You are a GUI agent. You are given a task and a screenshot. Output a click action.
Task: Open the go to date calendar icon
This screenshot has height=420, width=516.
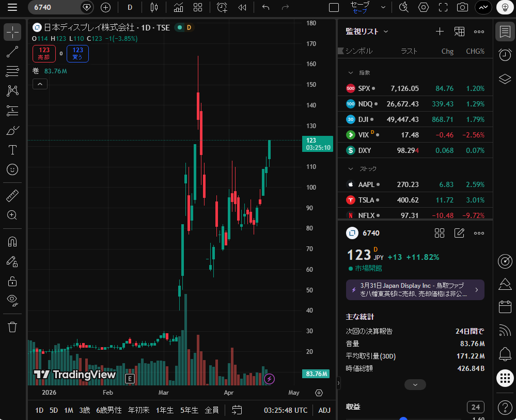(x=237, y=410)
